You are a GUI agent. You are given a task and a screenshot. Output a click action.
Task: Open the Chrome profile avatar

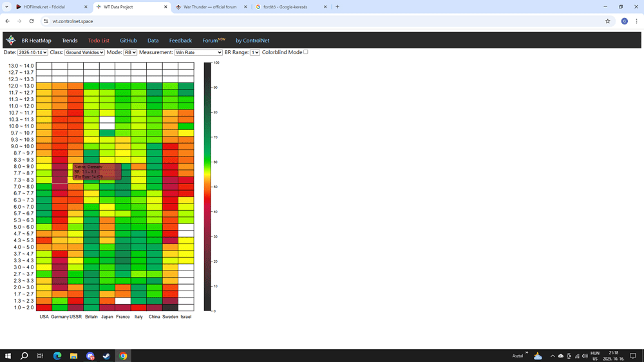coord(624,21)
